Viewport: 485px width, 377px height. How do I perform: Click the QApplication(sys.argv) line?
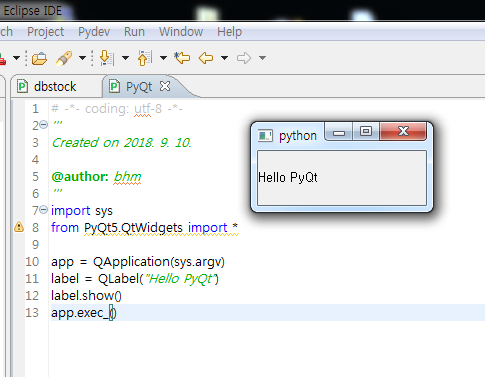pos(138,262)
